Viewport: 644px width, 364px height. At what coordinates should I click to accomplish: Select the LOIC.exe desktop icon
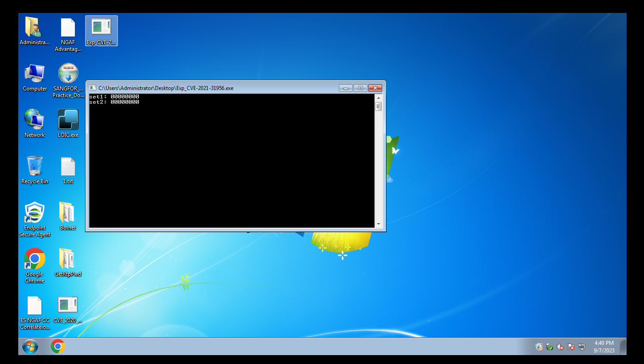tap(68, 121)
